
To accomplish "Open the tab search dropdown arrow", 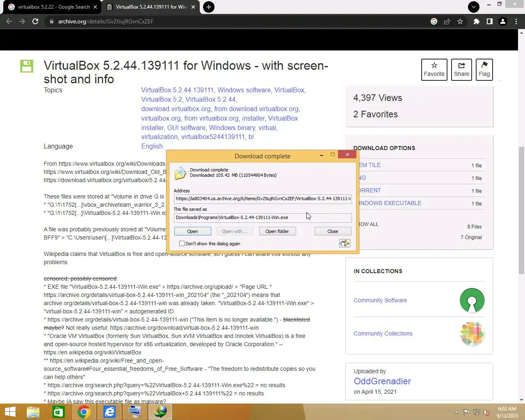I will [474, 7].
